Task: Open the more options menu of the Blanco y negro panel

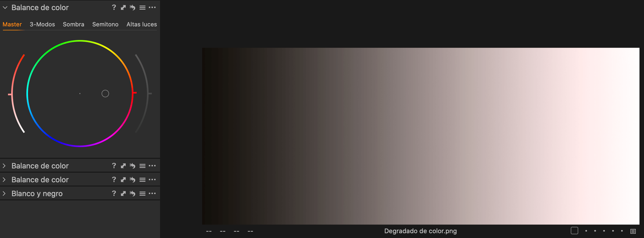Action: pyautogui.click(x=152, y=193)
